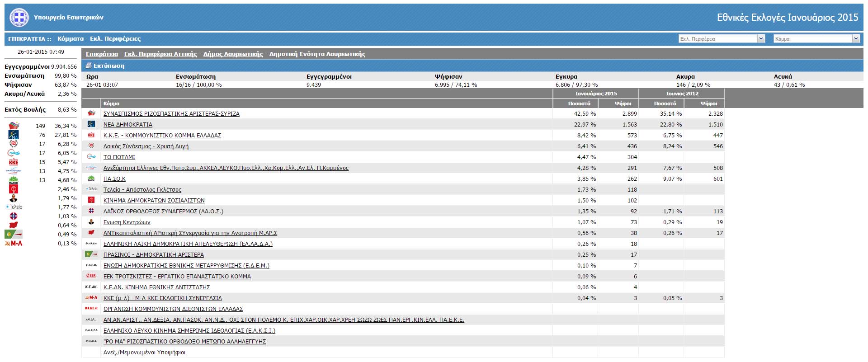
Task: Click the party icon in the ΣΥΡΙΖΑ table row
Action: [x=91, y=113]
